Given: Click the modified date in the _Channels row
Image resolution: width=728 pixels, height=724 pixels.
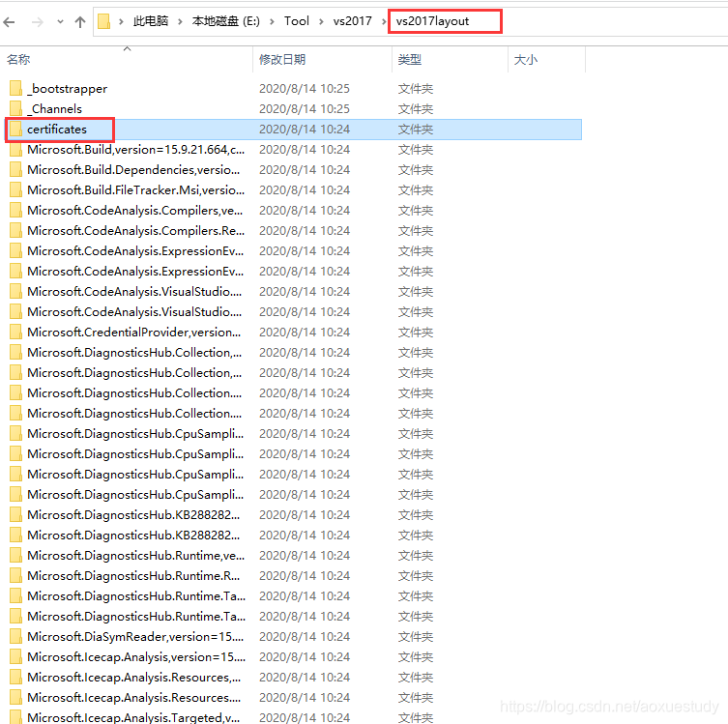Looking at the screenshot, I should click(x=305, y=109).
